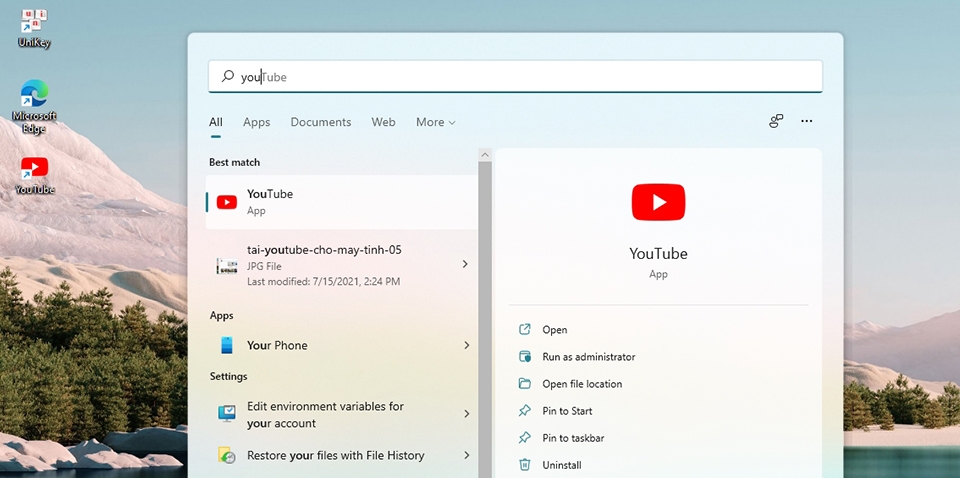Click the results list scrollbar up arrow

tap(485, 154)
